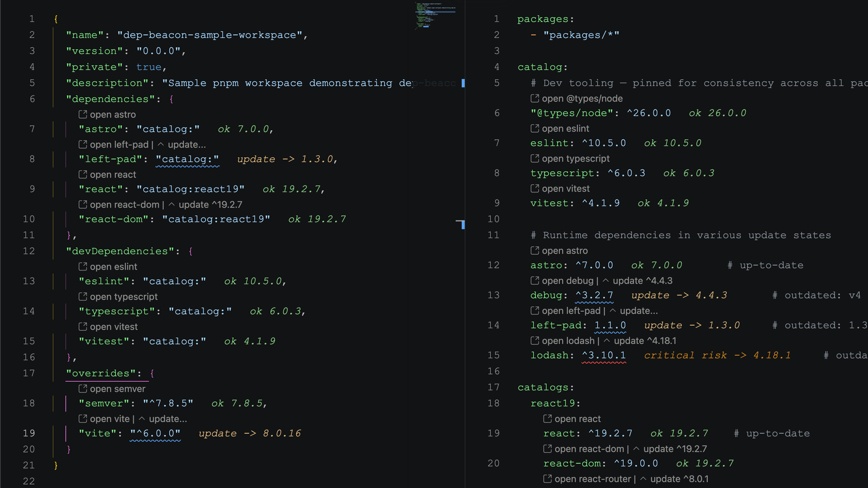Click the chevron-up icon on the "open vite" lens row

tap(142, 419)
